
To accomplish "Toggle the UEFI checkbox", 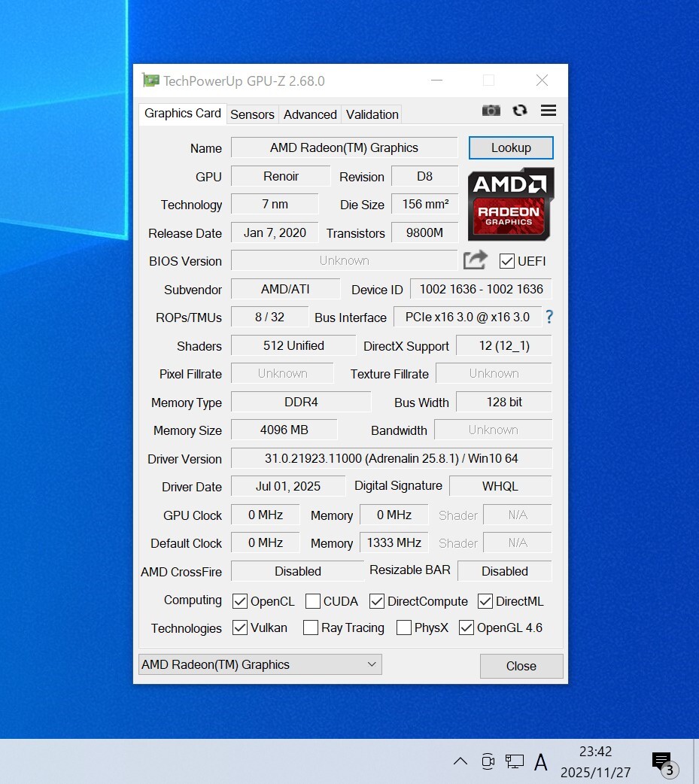I will pos(507,262).
